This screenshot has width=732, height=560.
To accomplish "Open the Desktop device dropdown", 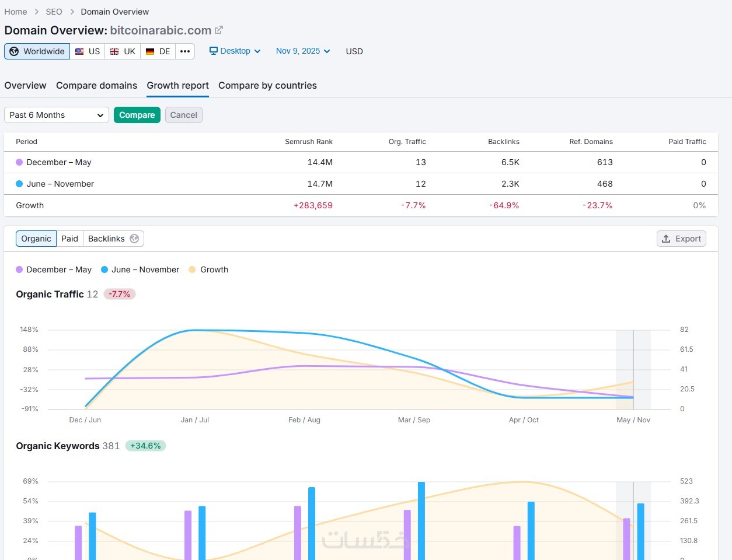I will click(x=235, y=51).
